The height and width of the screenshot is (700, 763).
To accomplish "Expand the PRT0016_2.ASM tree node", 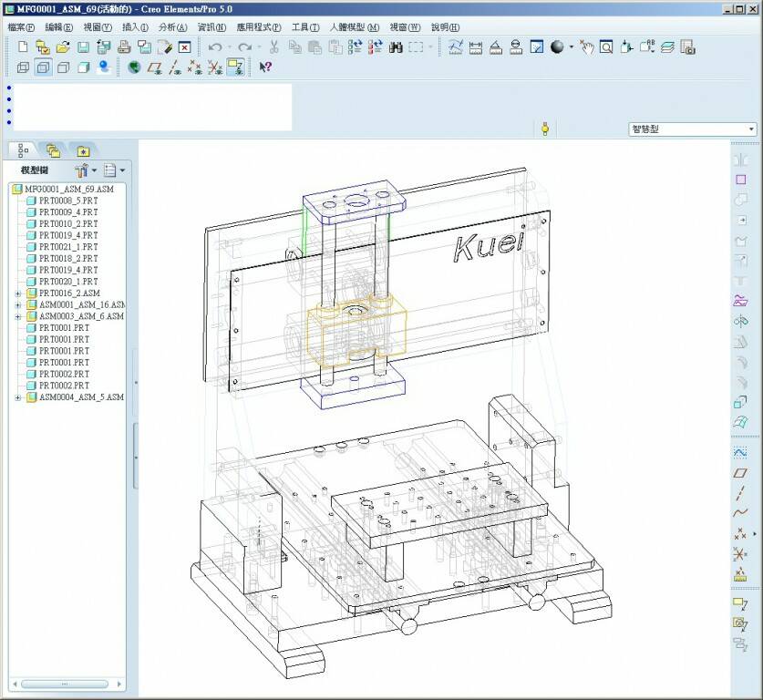I will click(18, 293).
